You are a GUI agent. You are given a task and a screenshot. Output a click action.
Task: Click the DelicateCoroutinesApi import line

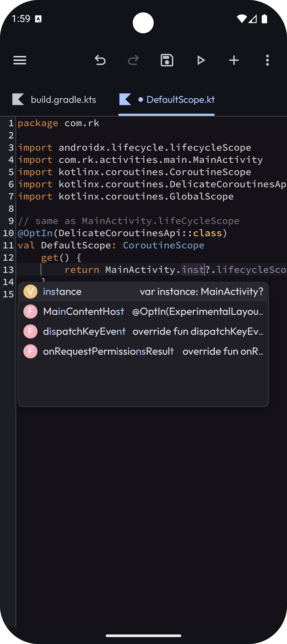tap(152, 184)
